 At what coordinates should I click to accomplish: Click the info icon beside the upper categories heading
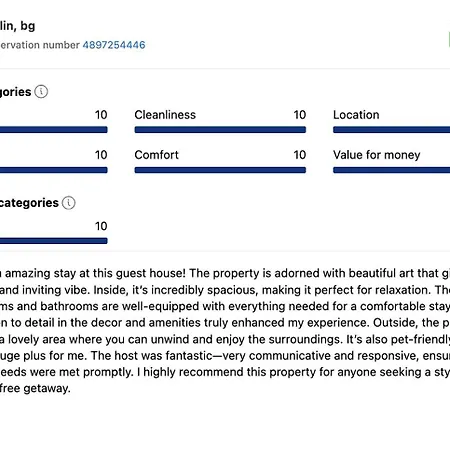pos(41,91)
